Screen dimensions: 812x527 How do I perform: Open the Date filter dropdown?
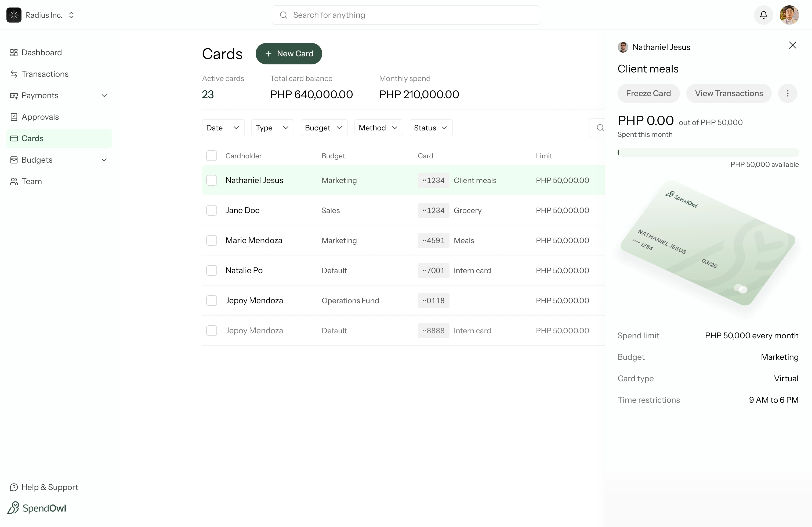point(223,127)
